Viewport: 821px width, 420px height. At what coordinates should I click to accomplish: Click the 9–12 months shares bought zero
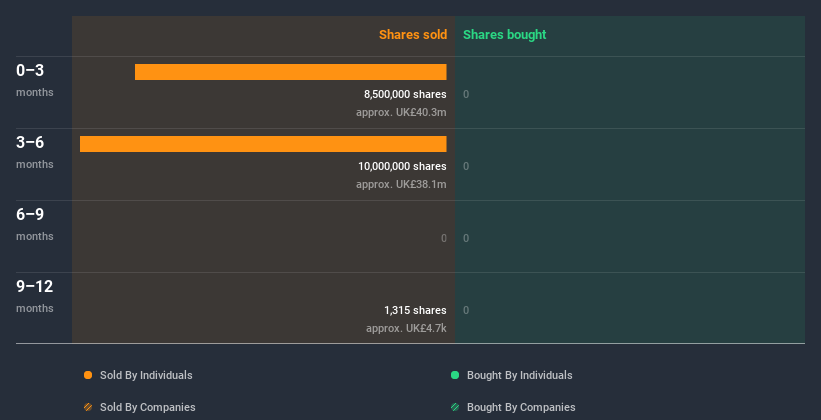coord(466,310)
